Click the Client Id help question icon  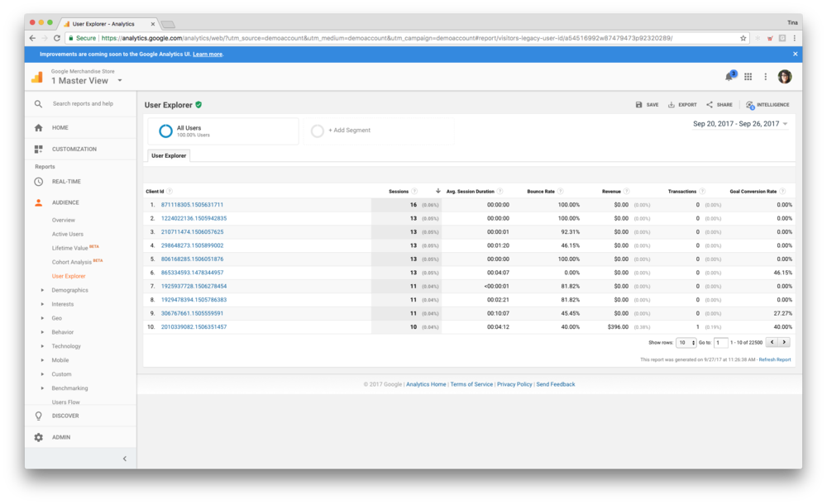170,192
